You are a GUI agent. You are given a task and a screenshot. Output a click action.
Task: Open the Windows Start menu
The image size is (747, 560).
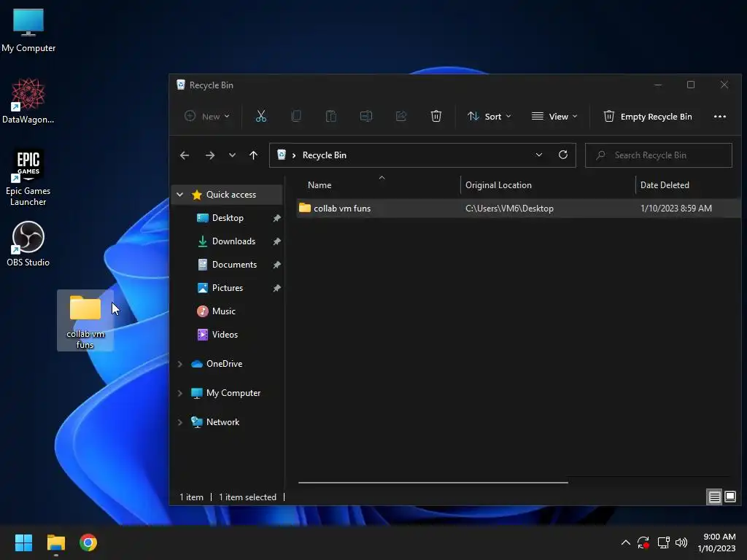[23, 542]
